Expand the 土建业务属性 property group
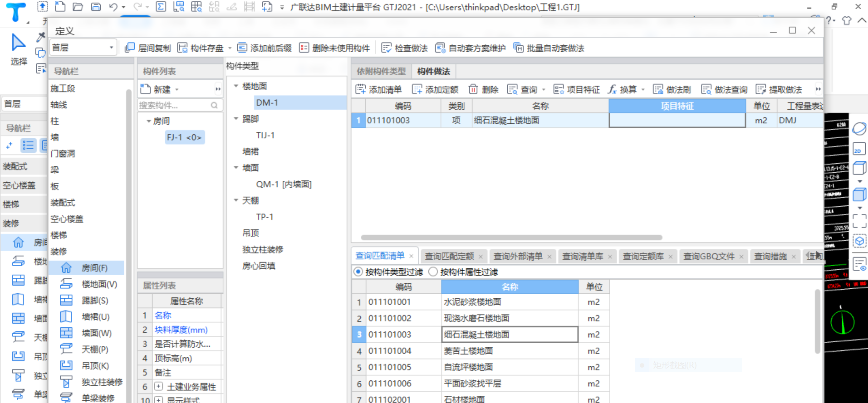 [158, 387]
